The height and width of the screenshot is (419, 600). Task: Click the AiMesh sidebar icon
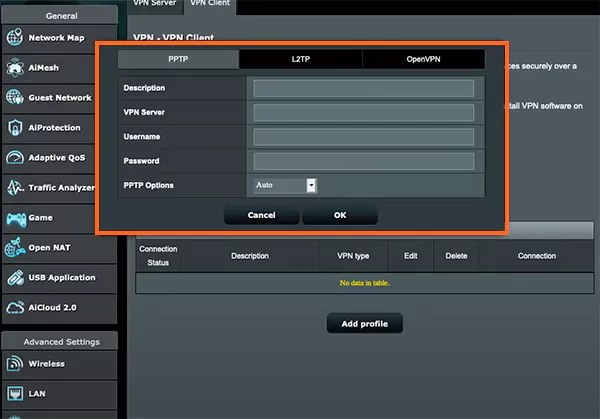15,67
